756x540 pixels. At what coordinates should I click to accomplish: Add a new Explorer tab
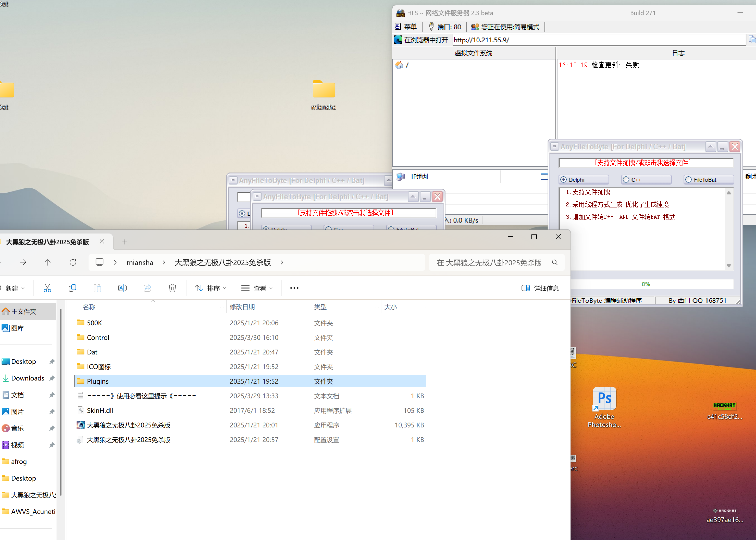pos(125,242)
